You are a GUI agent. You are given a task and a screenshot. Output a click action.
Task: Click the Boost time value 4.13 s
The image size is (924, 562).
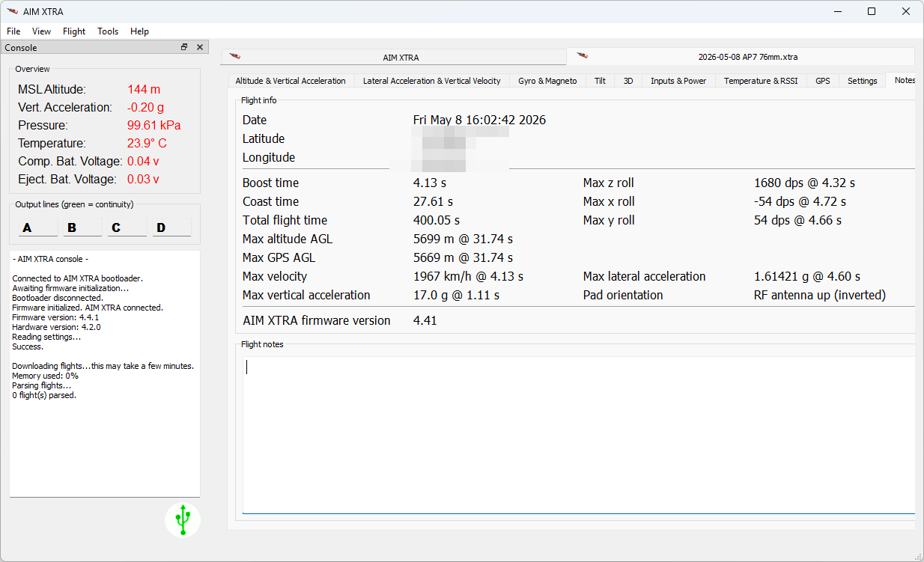(x=431, y=183)
